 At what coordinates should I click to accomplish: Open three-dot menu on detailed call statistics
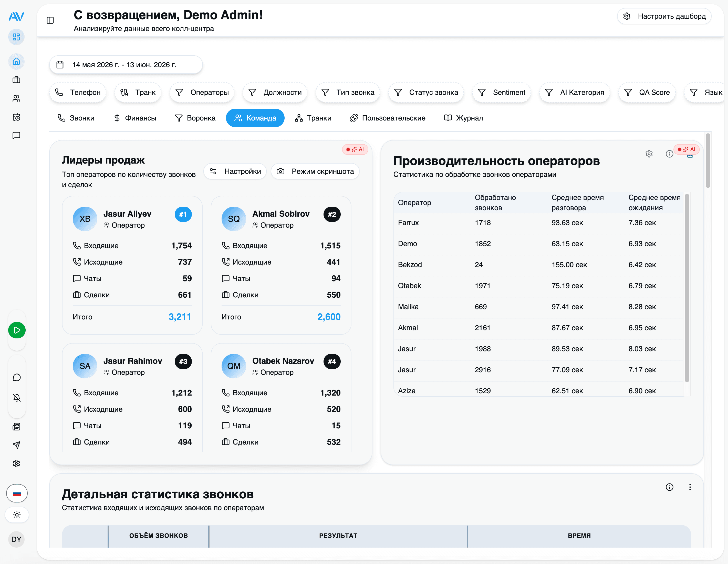[x=690, y=487]
